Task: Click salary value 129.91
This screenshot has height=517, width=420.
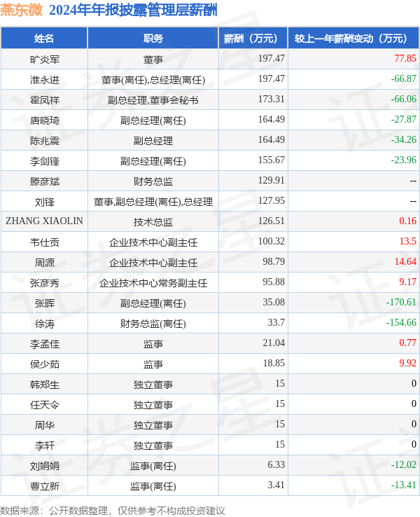Action: pyautogui.click(x=271, y=180)
